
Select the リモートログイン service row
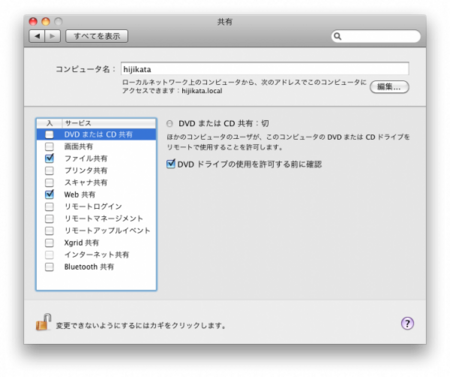coord(96,206)
